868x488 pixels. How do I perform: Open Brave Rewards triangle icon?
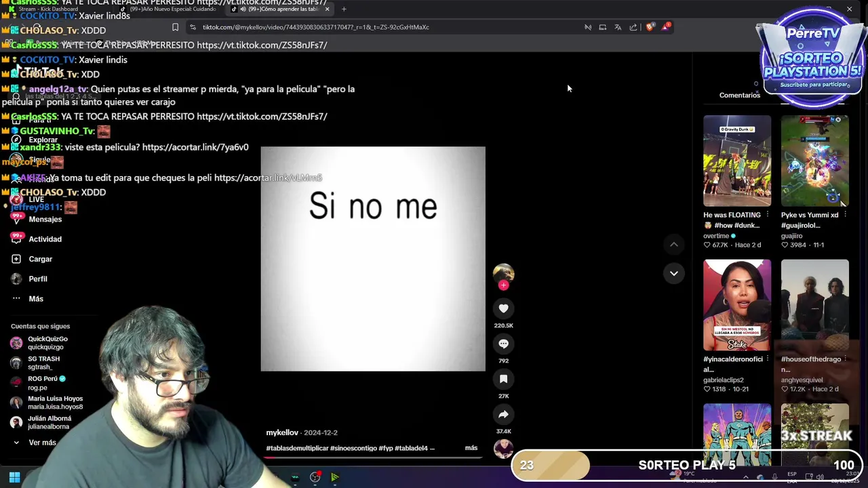(667, 27)
